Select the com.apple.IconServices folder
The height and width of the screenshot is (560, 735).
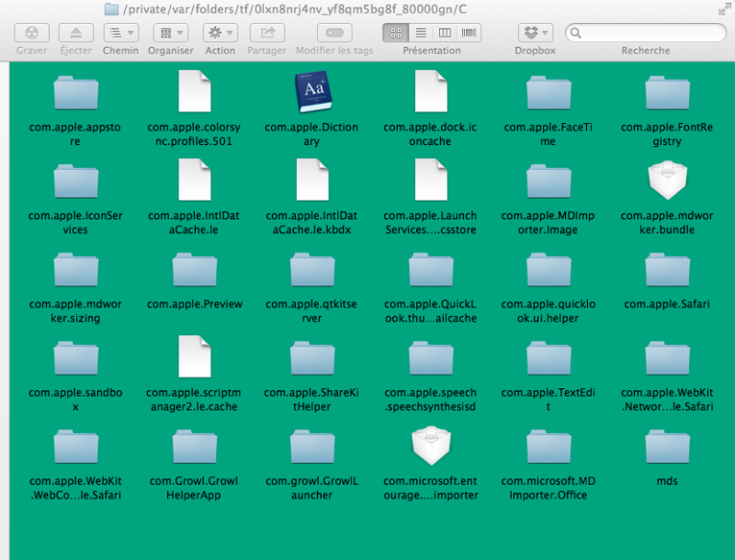75,181
